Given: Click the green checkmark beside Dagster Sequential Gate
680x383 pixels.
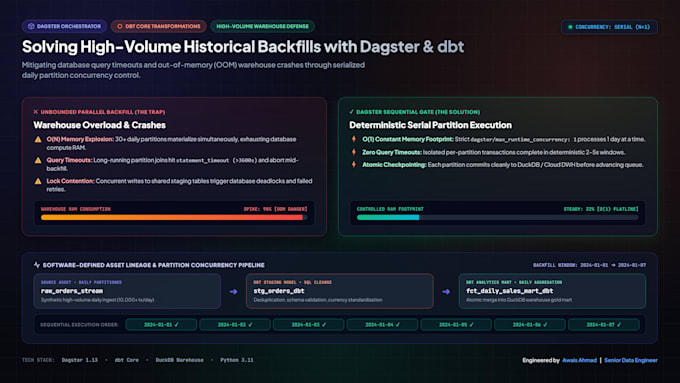Looking at the screenshot, I should (x=352, y=112).
